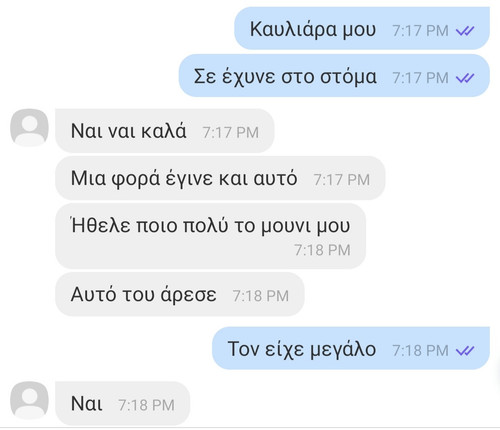Image resolution: width=500 pixels, height=430 pixels.
Task: Click the timestamp beside "Μια φορά έγινε και αυτό"
Action: pyautogui.click(x=342, y=180)
